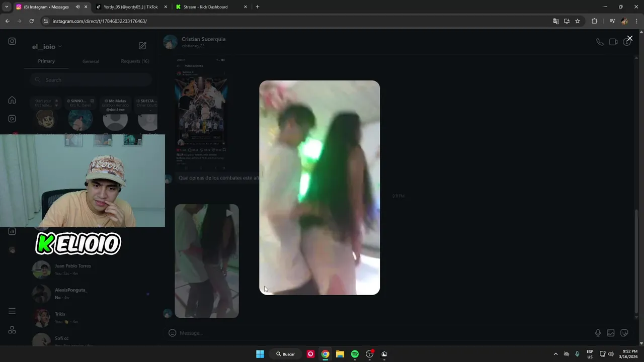Start a video call in the chat header
This screenshot has width=644, height=362.
tap(613, 42)
